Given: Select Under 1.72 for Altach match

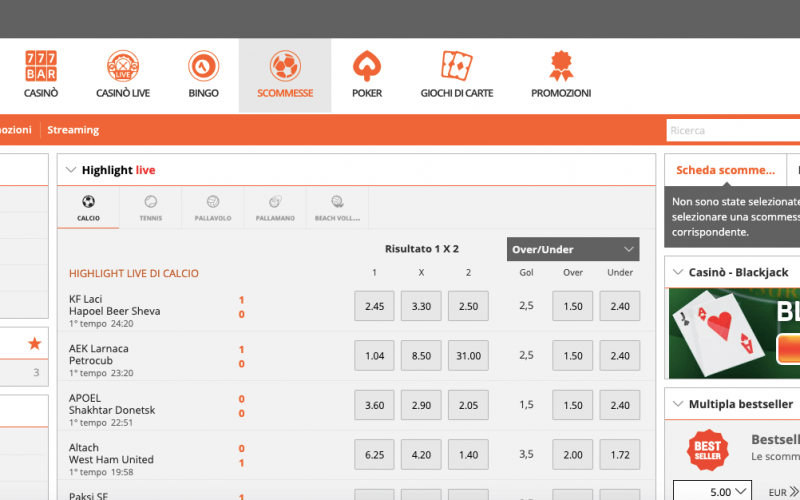Looking at the screenshot, I should [620, 455].
